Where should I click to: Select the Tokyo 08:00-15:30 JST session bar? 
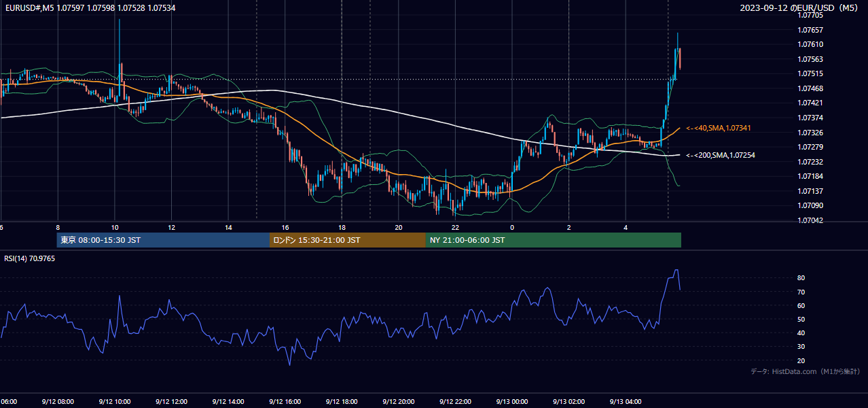coord(163,240)
